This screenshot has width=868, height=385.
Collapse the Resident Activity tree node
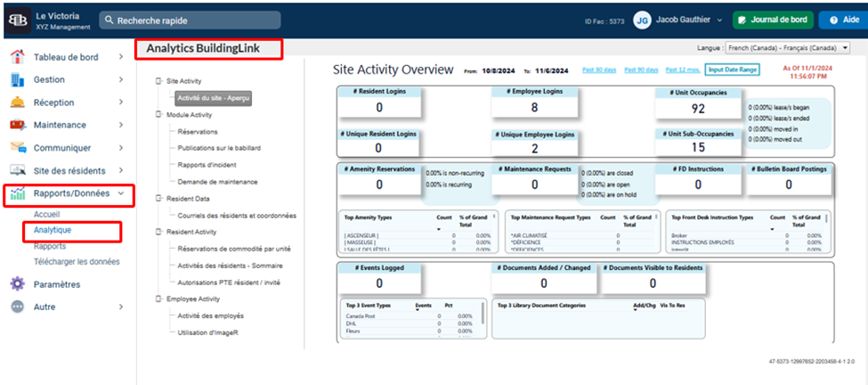[159, 232]
